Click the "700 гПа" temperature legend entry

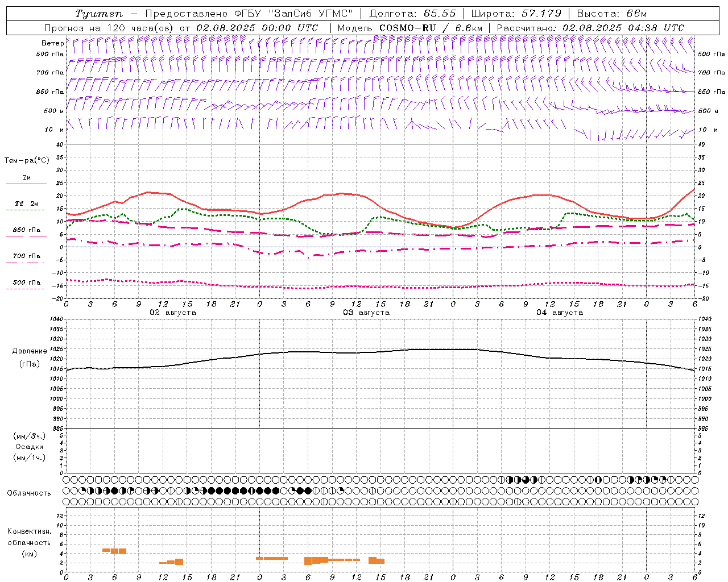(27, 256)
